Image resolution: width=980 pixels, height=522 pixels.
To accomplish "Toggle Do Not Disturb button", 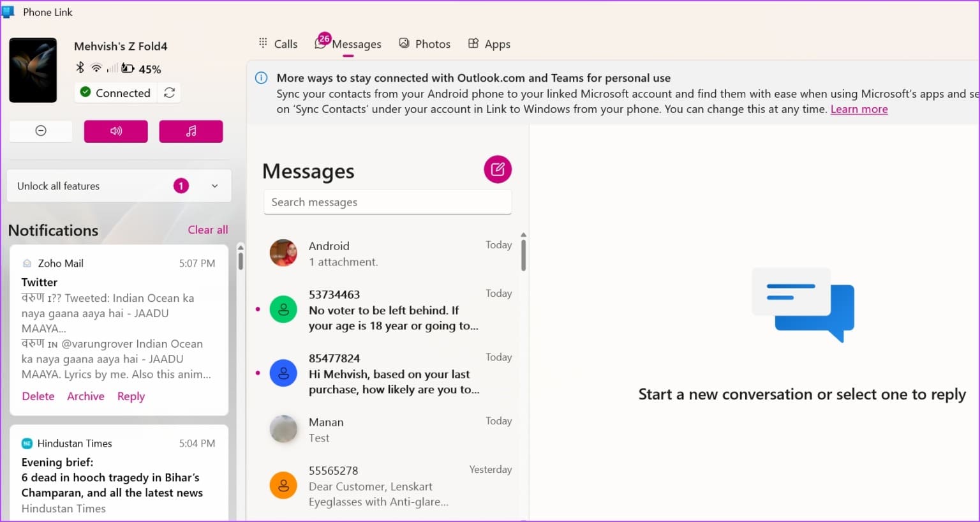I will point(41,131).
